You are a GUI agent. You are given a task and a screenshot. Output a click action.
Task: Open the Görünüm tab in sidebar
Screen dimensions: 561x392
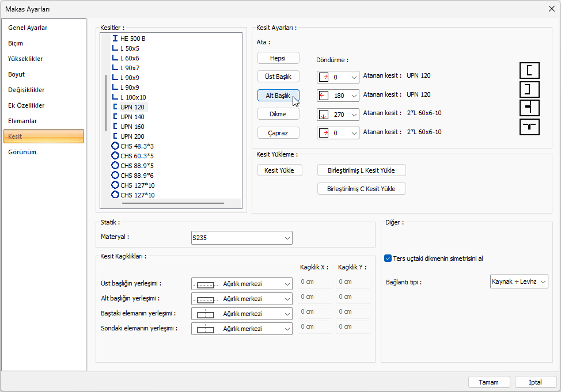point(22,152)
